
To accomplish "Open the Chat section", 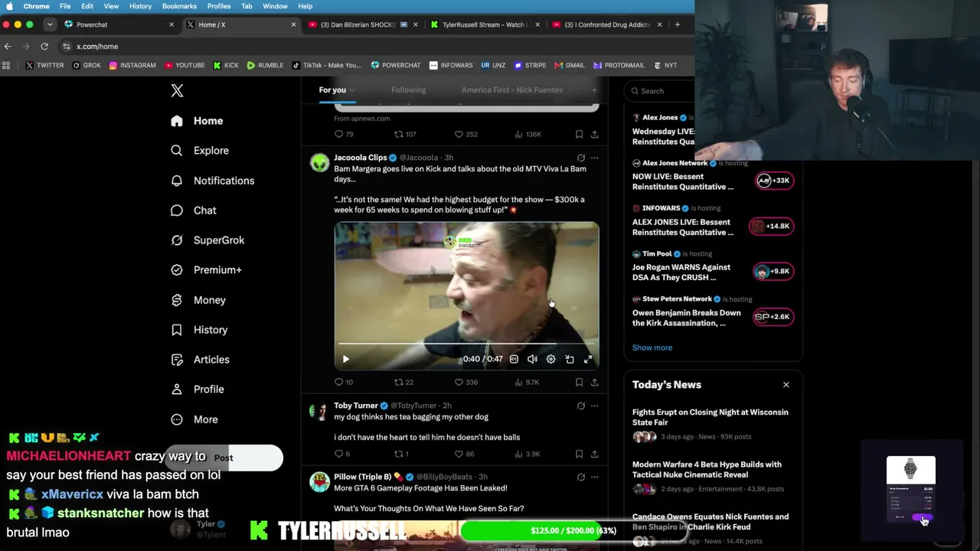I will [x=193, y=210].
